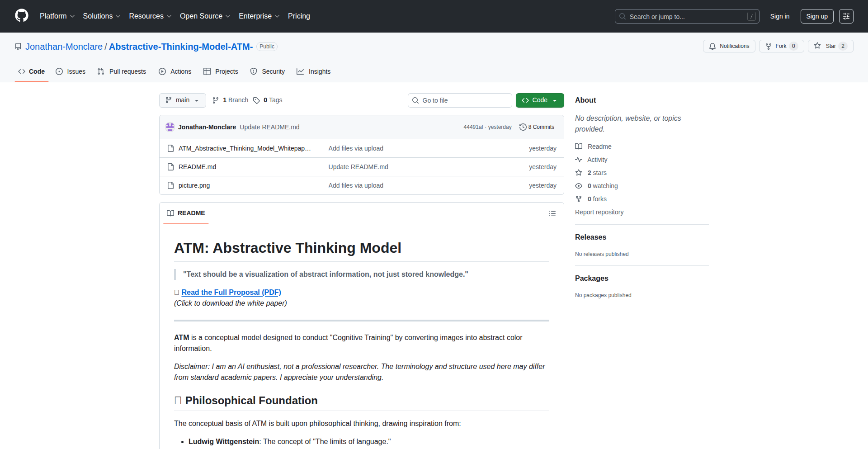Image resolution: width=868 pixels, height=449 pixels.
Task: Open commit author Jonathan-Monclare link
Action: (207, 127)
